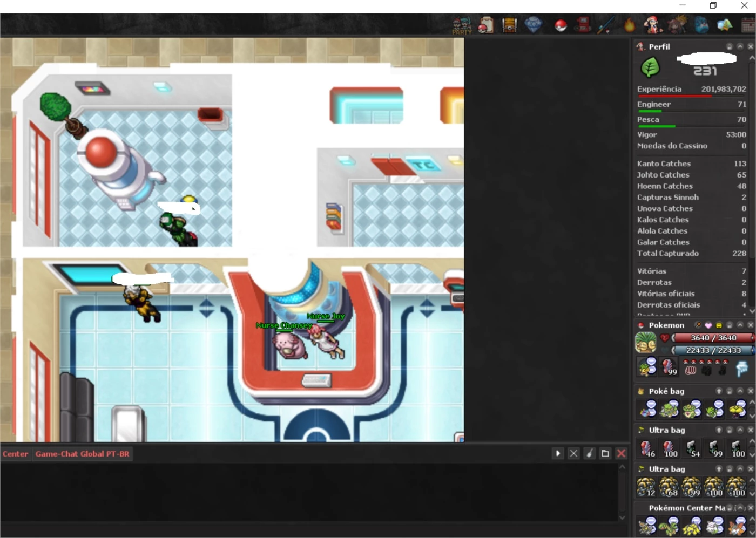
Task: Click the play arrow in chat toolbar
Action: pos(558,453)
